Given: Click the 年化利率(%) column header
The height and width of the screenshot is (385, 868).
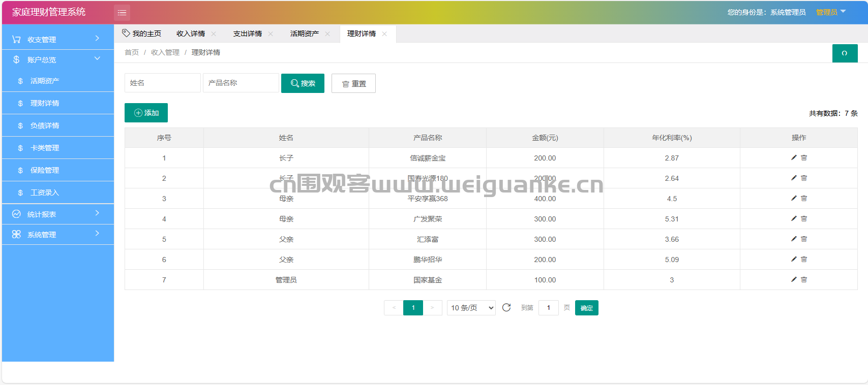Looking at the screenshot, I should pos(672,138).
